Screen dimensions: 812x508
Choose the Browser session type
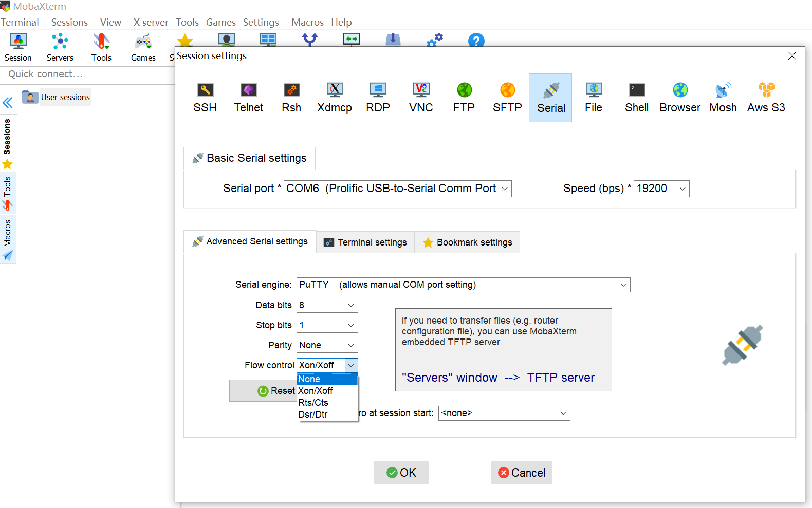point(680,98)
